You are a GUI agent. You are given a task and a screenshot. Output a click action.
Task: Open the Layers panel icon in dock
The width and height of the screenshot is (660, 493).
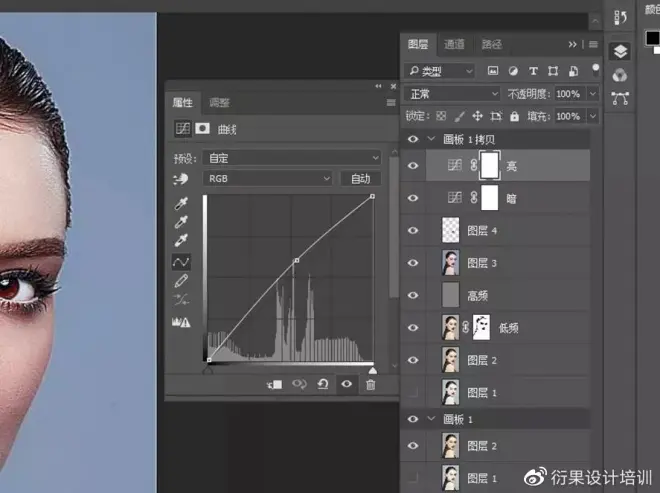coord(620,51)
